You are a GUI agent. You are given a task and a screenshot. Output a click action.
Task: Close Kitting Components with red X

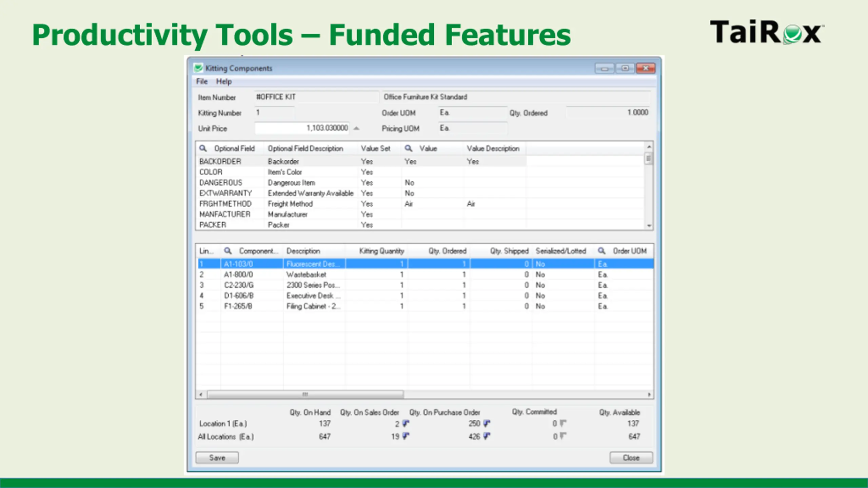[646, 68]
